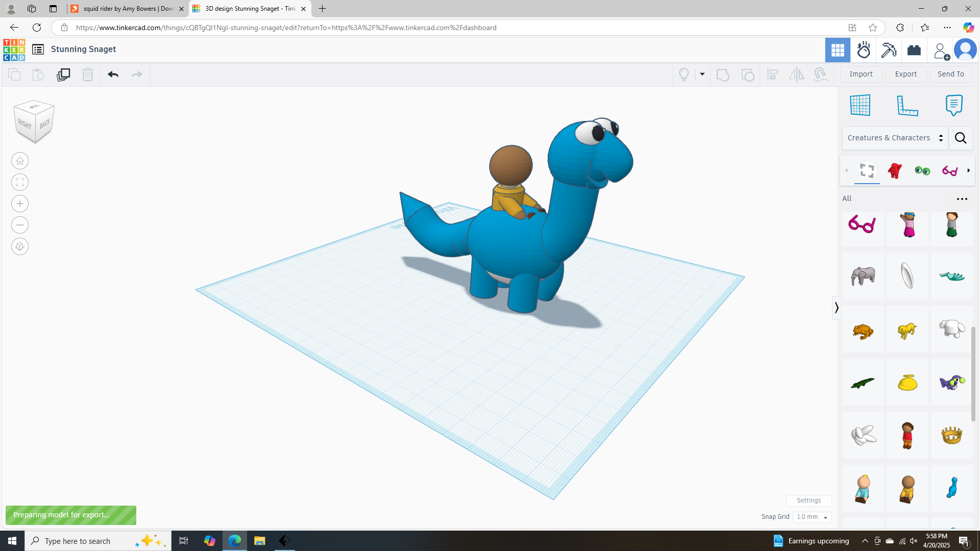Click the Delete trash icon
The height and width of the screenshot is (551, 980).
88,74
